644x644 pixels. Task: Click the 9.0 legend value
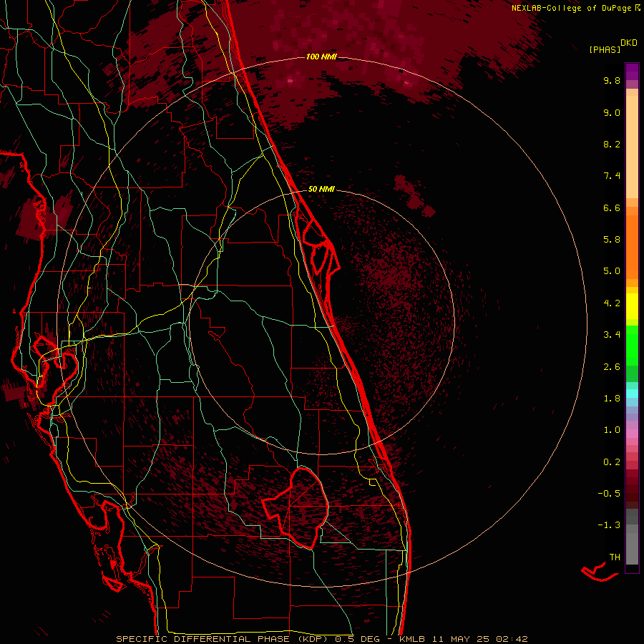point(612,112)
